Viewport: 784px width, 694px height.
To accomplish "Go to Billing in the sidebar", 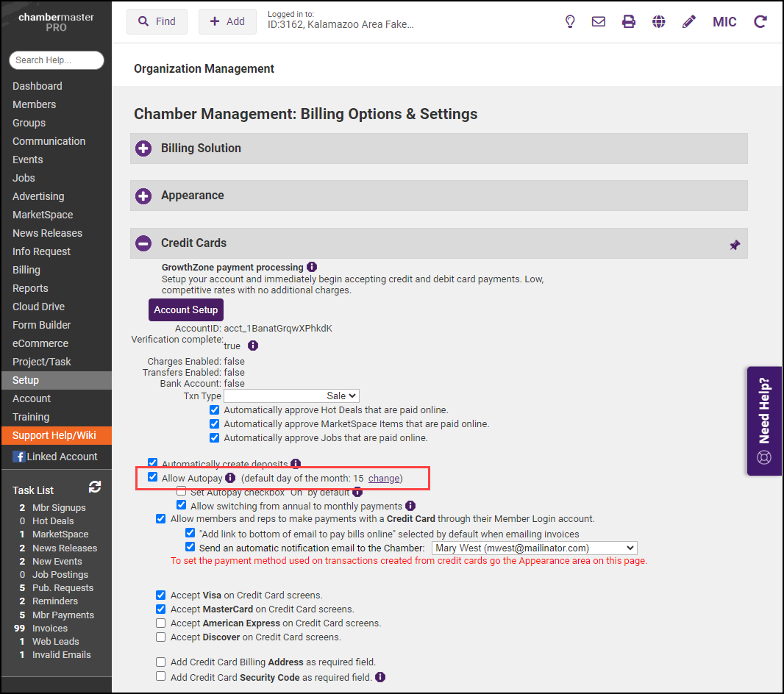I will 26,270.
